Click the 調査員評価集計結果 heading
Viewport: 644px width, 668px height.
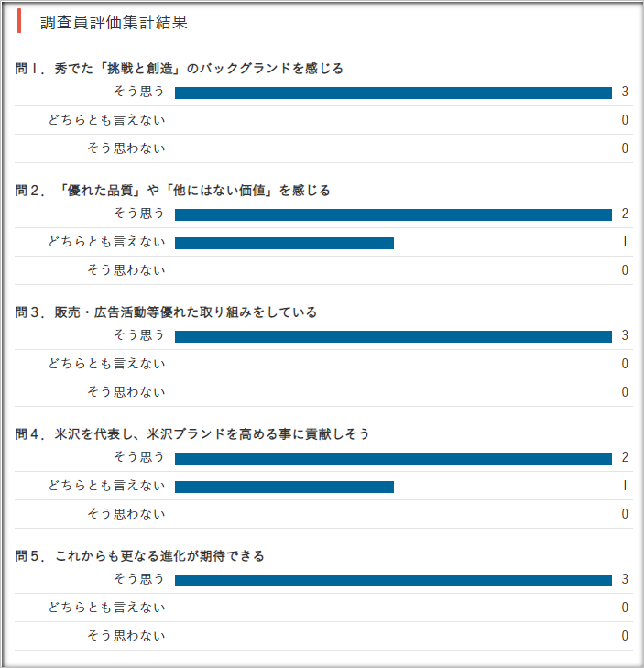click(114, 22)
